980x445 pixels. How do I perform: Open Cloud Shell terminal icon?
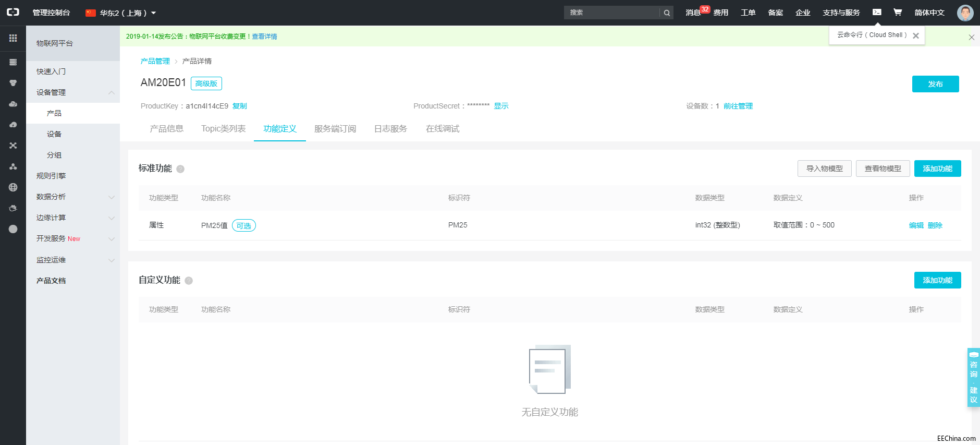[877, 12]
